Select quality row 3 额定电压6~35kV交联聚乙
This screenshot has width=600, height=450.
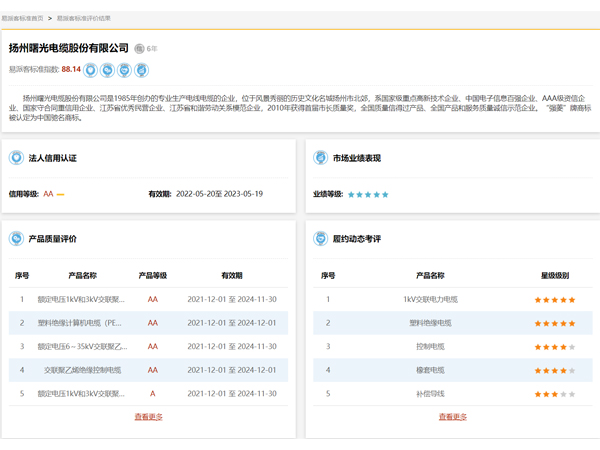[148, 347]
